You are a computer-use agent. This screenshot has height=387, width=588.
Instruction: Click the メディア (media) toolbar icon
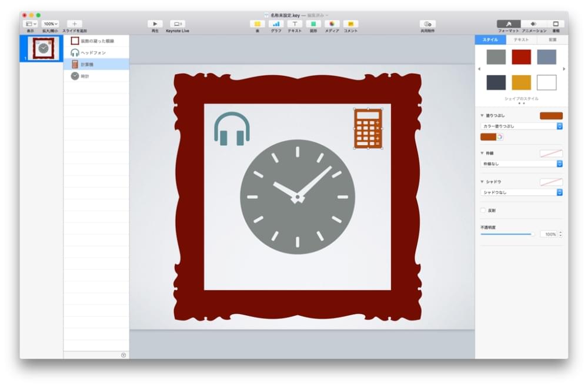pos(332,24)
